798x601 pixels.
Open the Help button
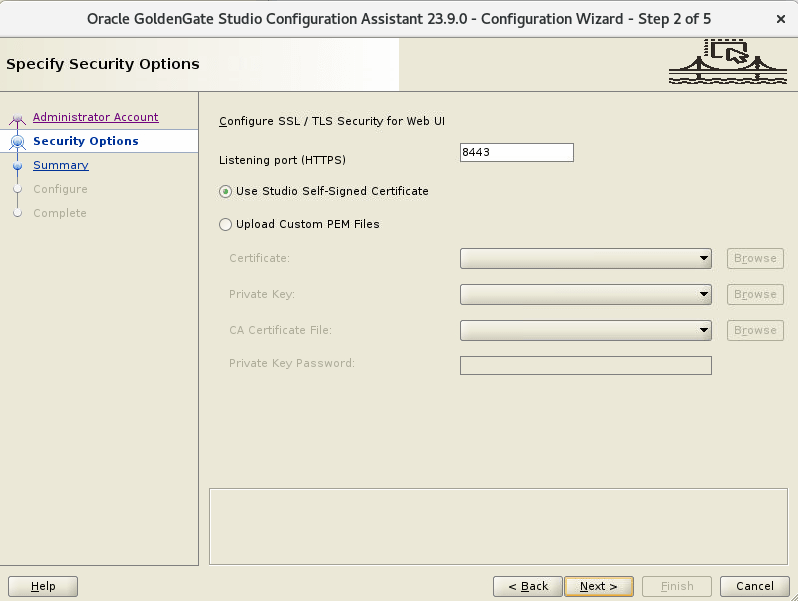click(43, 586)
